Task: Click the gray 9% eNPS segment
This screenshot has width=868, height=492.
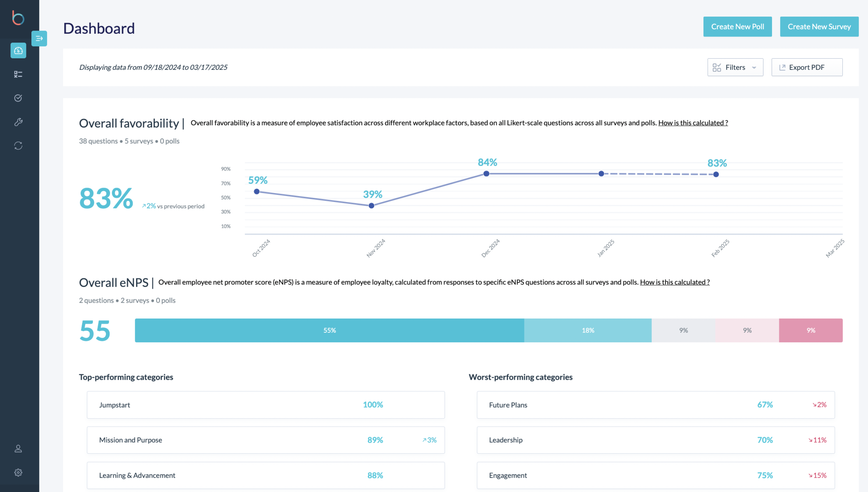Action: coord(684,330)
